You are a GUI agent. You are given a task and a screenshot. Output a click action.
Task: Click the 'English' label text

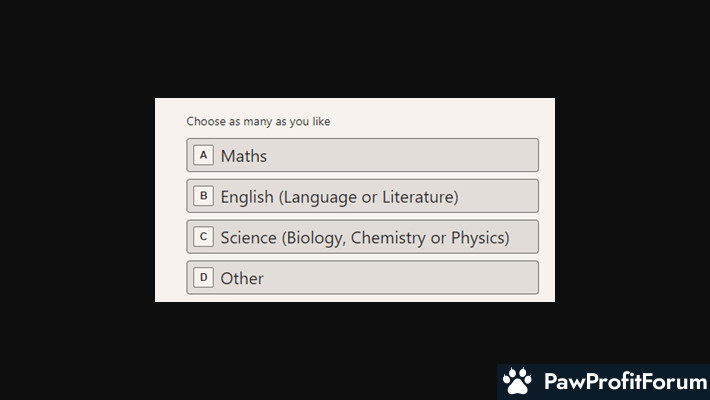(247, 197)
